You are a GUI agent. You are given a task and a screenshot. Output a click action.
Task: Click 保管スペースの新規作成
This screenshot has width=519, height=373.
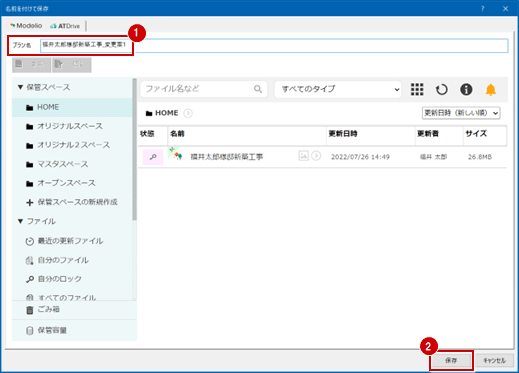(x=72, y=202)
